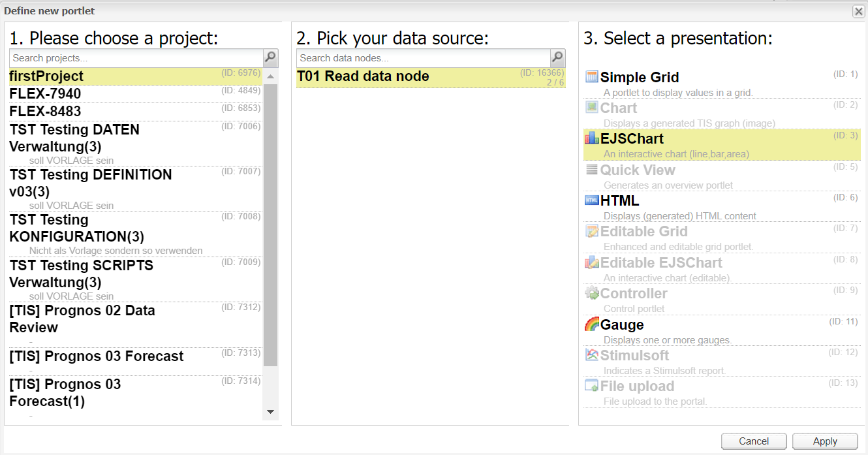Choose the Simple Grid presentation label
Screen dimensions: 868x455
(640, 77)
